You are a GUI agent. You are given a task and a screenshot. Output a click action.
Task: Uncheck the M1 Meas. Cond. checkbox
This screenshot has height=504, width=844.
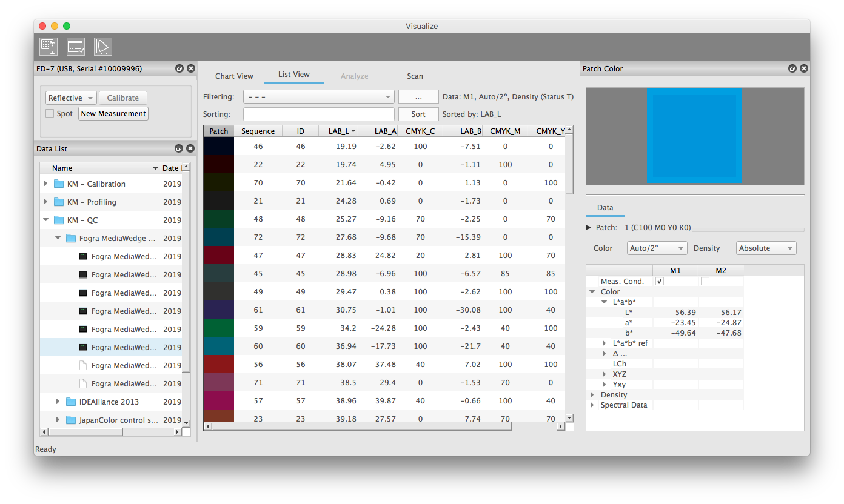pos(660,281)
